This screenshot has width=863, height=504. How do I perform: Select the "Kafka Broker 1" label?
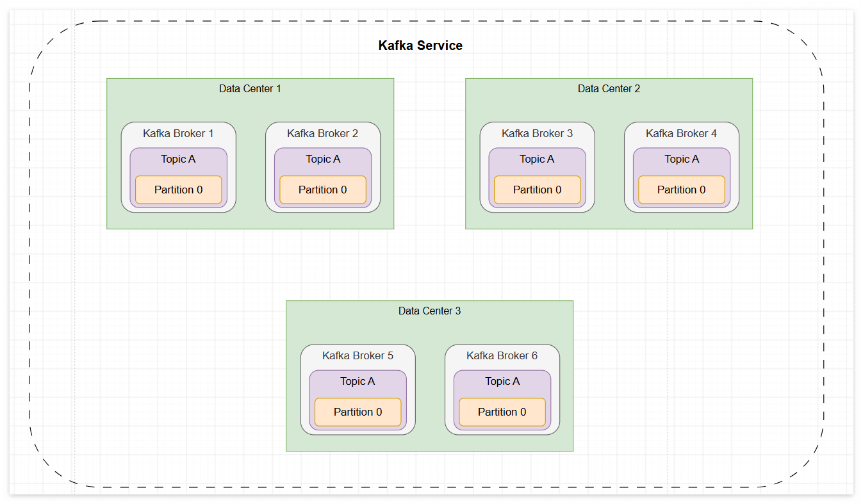tap(178, 133)
